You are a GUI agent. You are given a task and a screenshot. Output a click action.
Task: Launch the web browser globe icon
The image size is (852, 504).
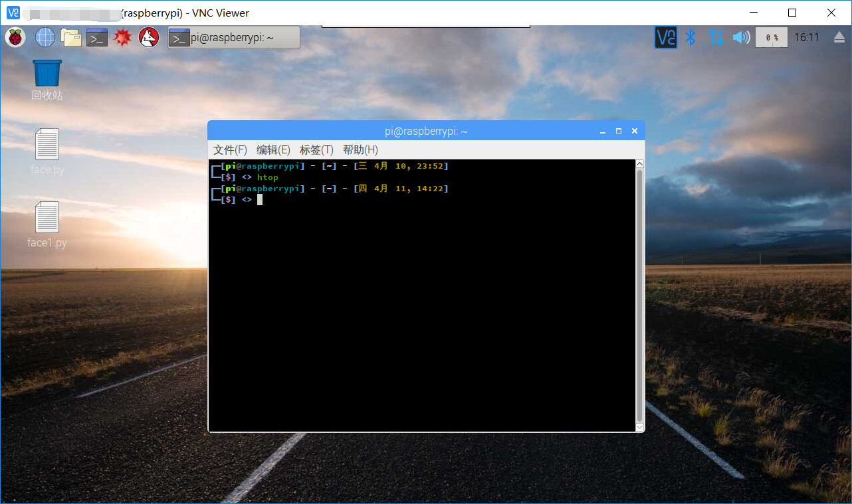[45, 38]
